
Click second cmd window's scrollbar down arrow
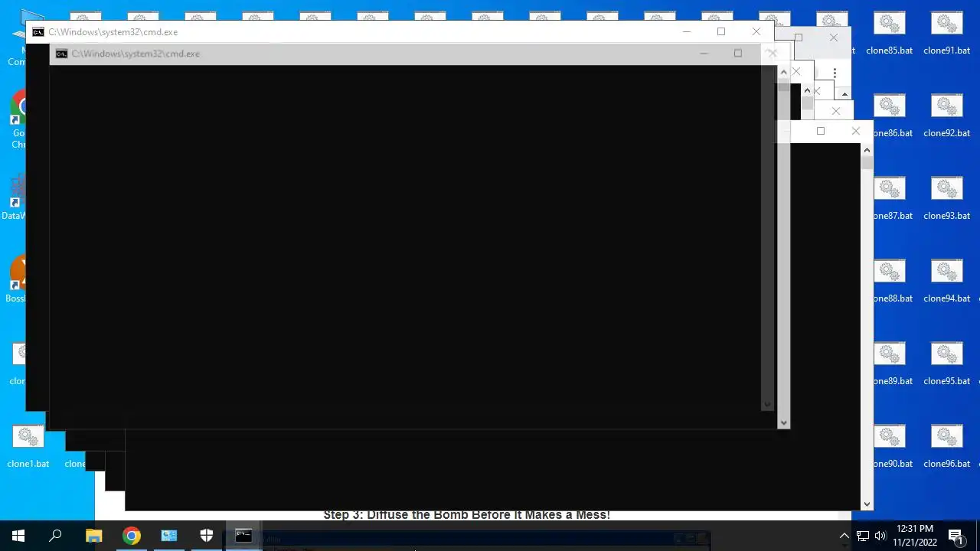(x=782, y=422)
